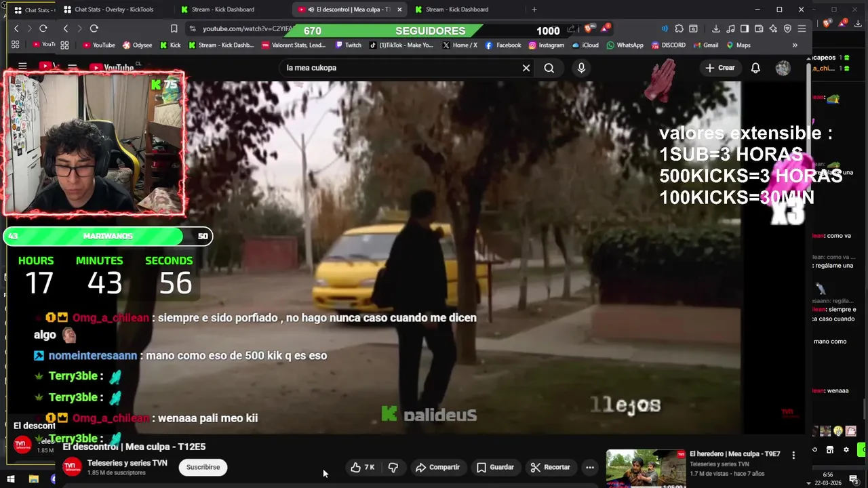The image size is (868, 488).
Task: Open File Explorer from the taskbar
Action: (x=33, y=479)
